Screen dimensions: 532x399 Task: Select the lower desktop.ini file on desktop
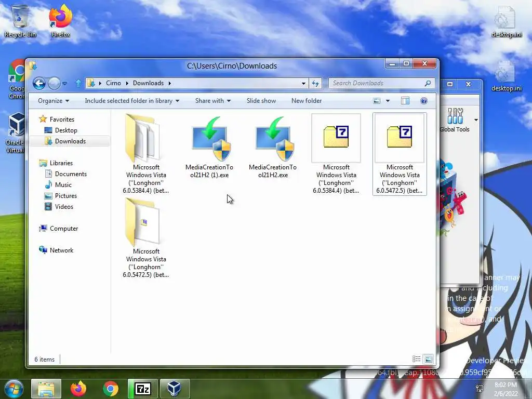(x=506, y=76)
